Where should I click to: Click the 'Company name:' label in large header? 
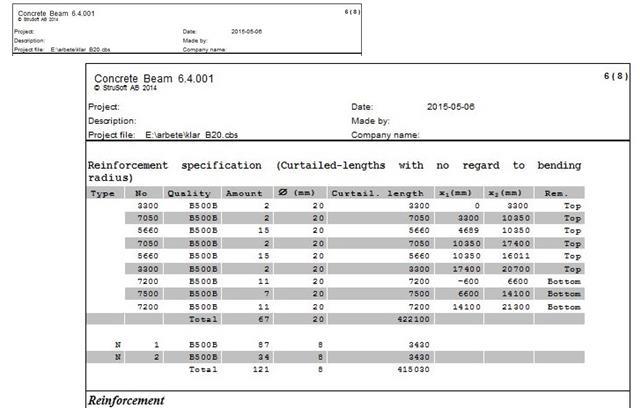pyautogui.click(x=385, y=135)
